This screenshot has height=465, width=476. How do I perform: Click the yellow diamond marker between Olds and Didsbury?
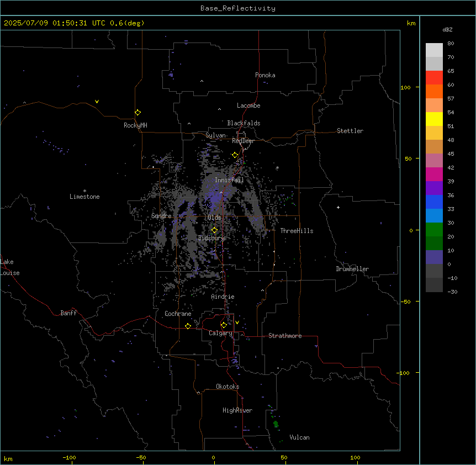(x=214, y=230)
